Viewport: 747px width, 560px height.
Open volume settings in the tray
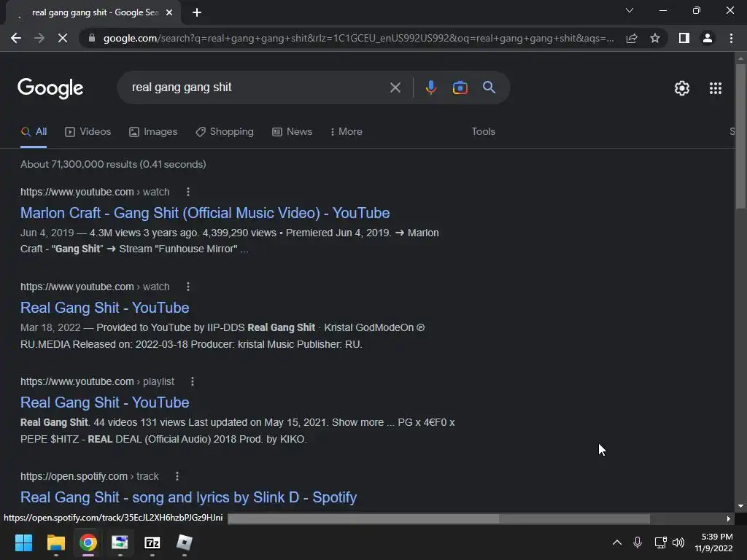pos(678,542)
